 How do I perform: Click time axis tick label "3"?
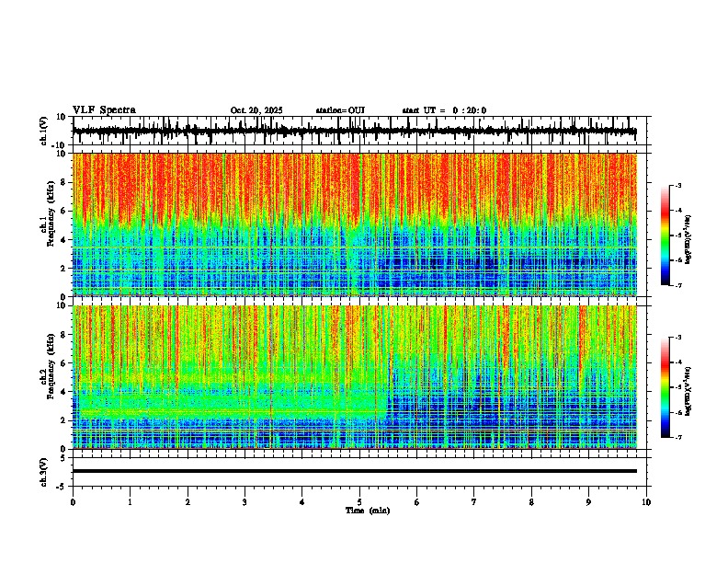coord(245,502)
